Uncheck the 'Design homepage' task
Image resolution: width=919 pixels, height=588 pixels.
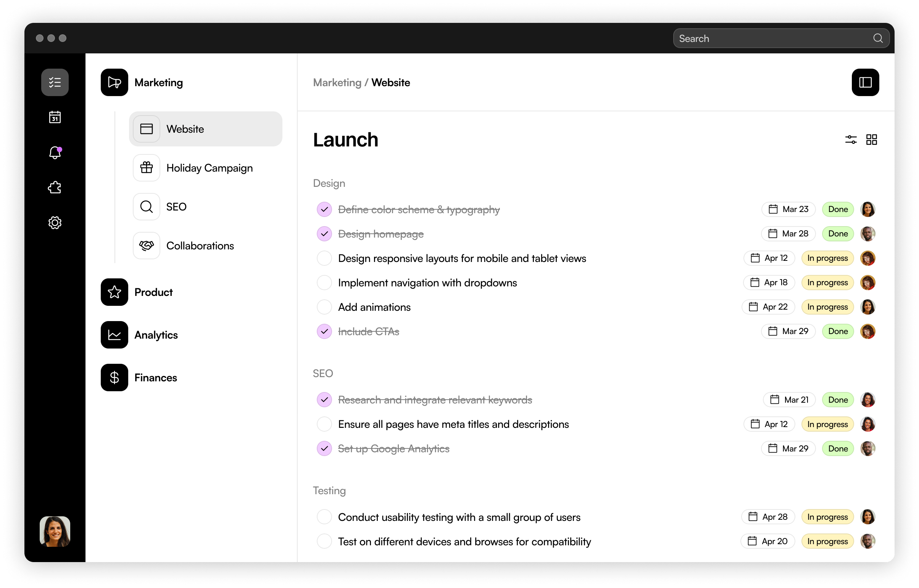click(324, 233)
